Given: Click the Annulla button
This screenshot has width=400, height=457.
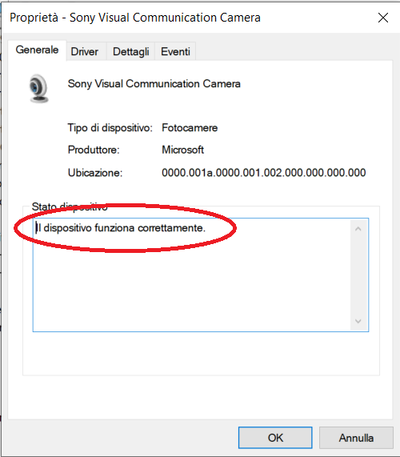Looking at the screenshot, I should 356,438.
